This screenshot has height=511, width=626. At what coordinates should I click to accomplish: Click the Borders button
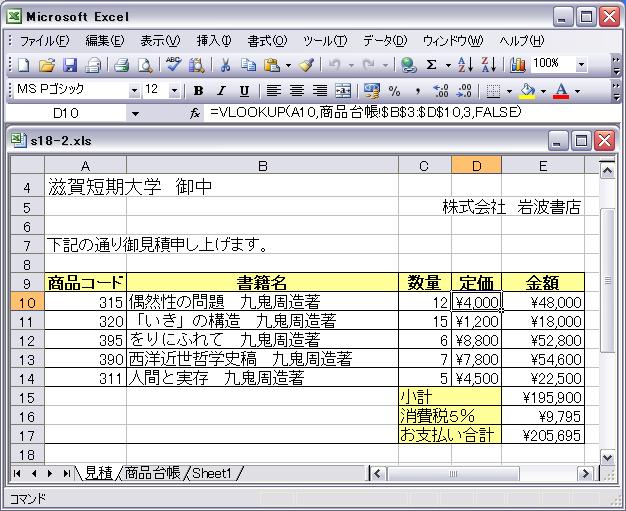493,91
